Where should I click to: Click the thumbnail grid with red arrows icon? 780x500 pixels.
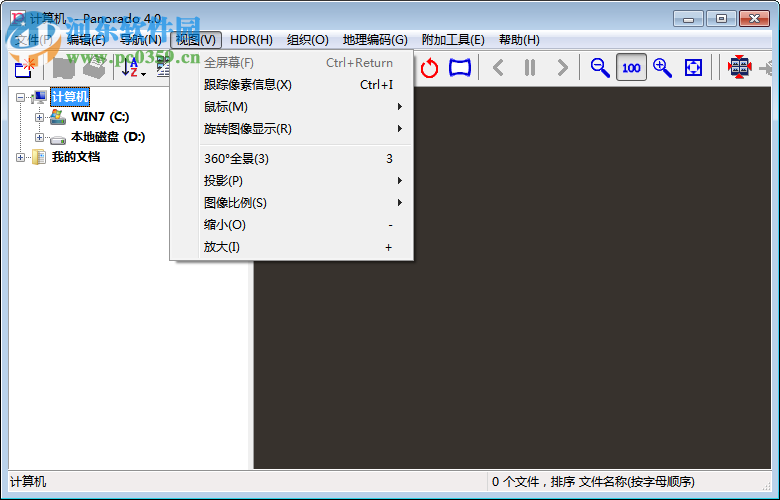[740, 67]
